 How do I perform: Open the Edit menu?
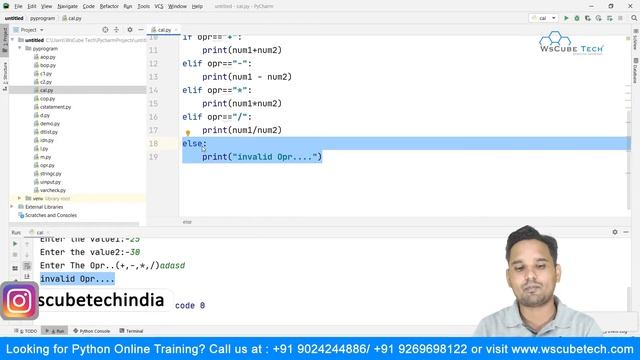point(32,6)
